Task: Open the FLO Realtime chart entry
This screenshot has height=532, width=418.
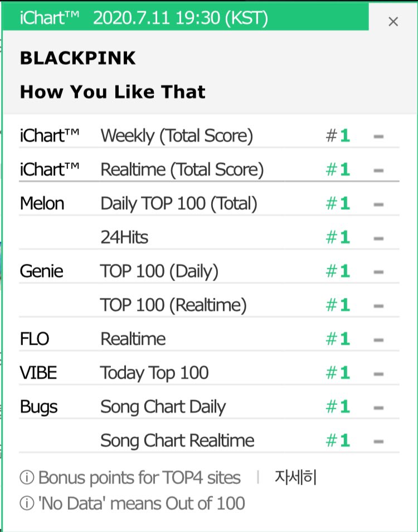Action: 133,339
